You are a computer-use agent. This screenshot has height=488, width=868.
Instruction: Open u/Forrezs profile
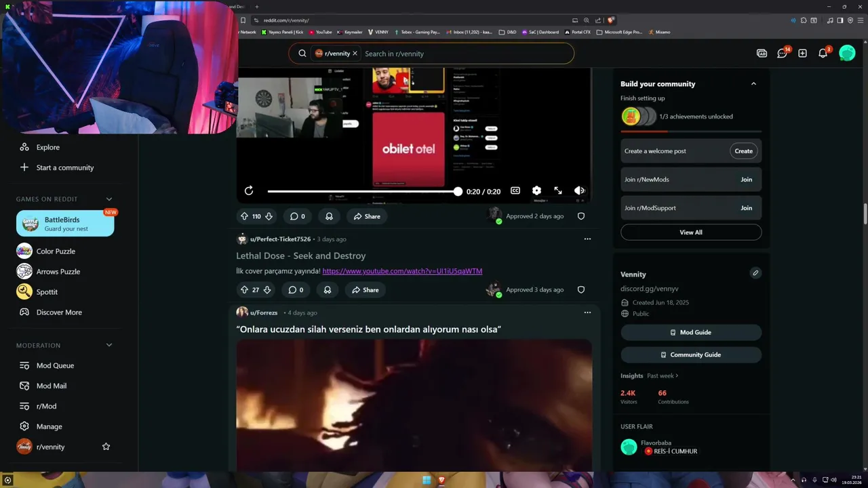click(x=264, y=312)
